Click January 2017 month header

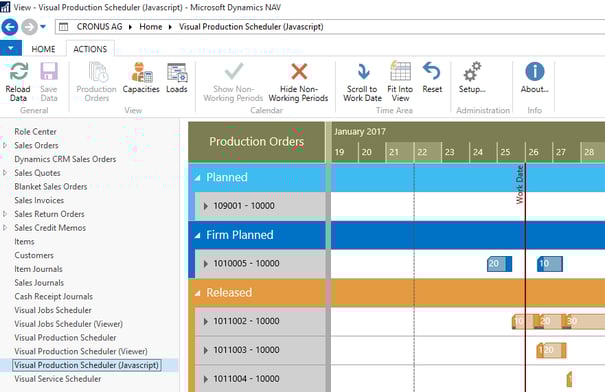(x=360, y=132)
